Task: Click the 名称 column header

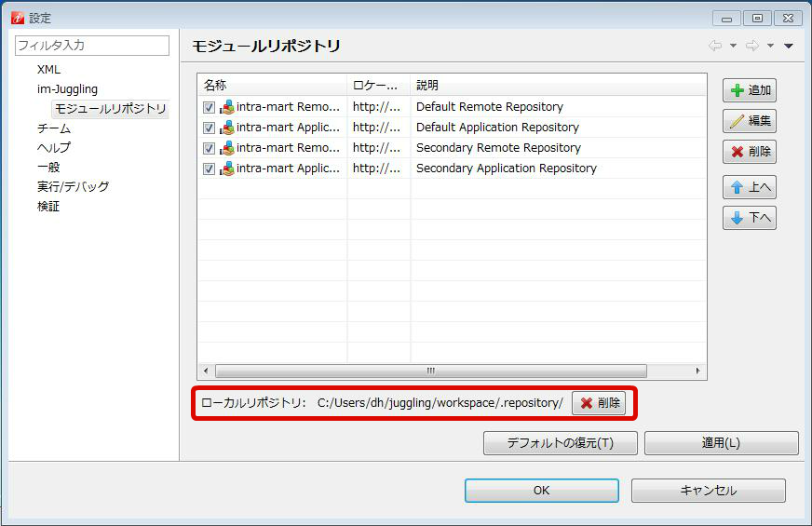Action: (x=273, y=85)
